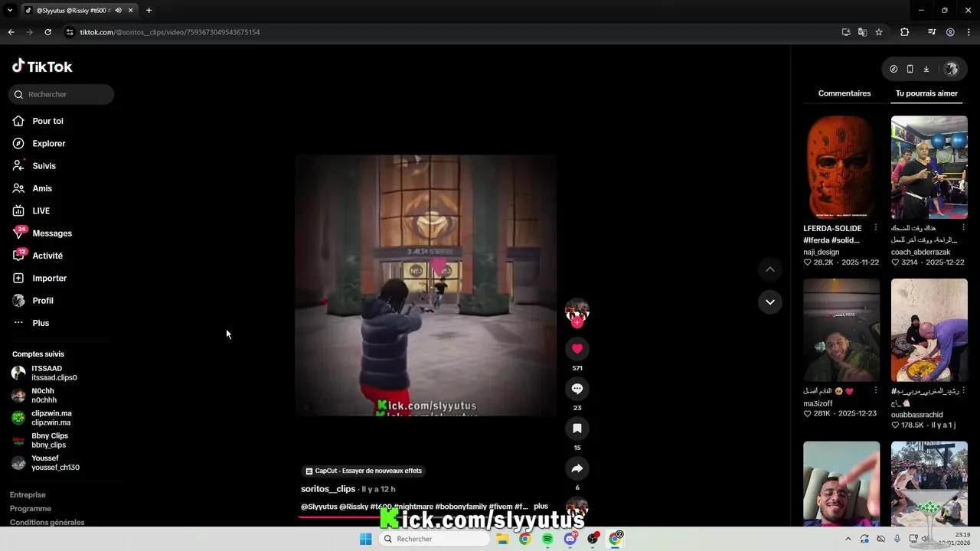The width and height of the screenshot is (980, 551).
Task: Open the media controls icon in Chrome
Action: [932, 32]
